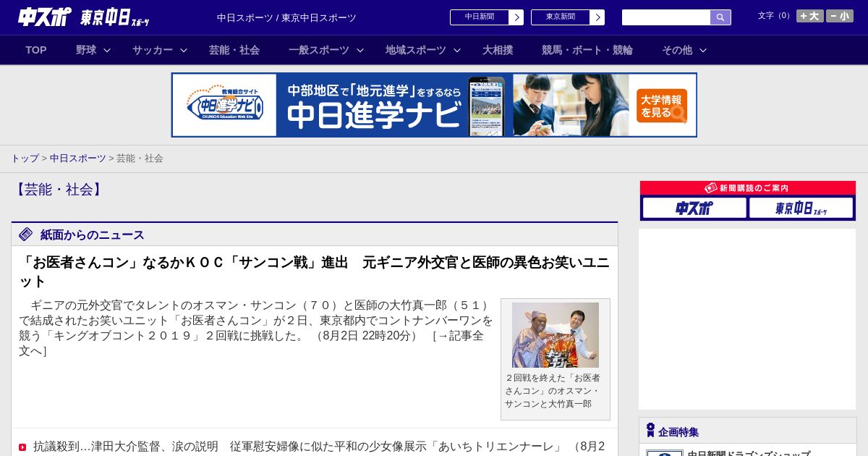Go to トップ breadcrumb link
This screenshot has width=868, height=456.
25,158
